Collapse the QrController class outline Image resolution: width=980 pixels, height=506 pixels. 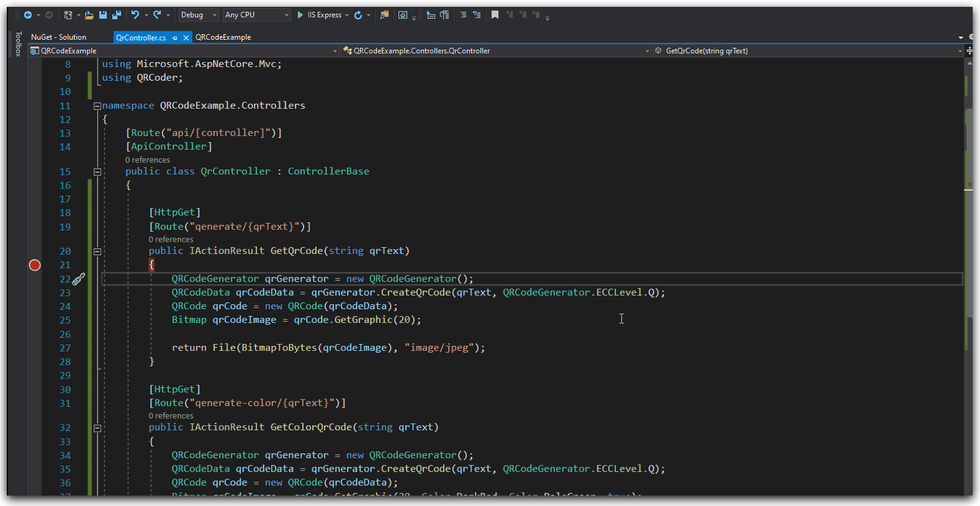(97, 172)
